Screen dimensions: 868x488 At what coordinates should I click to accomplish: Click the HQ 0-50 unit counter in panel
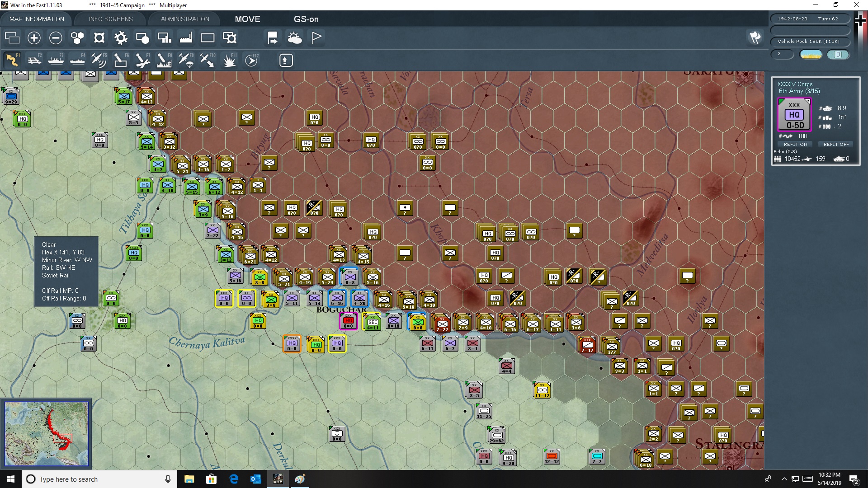pos(794,115)
